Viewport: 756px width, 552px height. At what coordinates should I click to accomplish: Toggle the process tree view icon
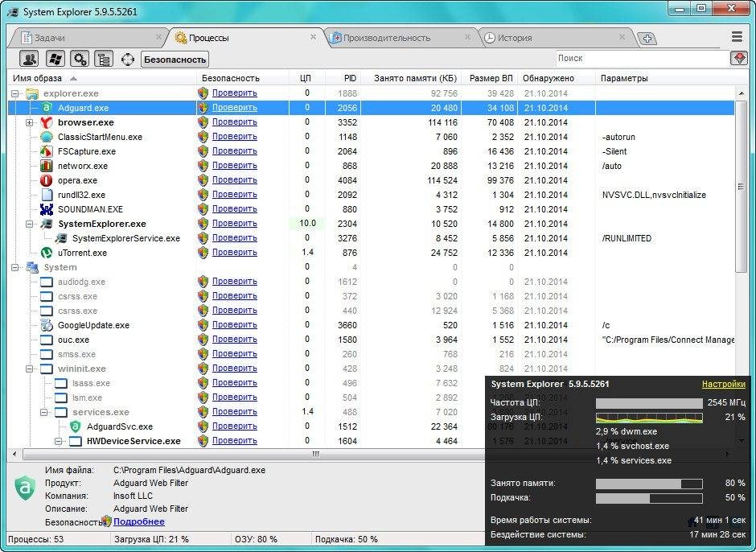point(104,60)
